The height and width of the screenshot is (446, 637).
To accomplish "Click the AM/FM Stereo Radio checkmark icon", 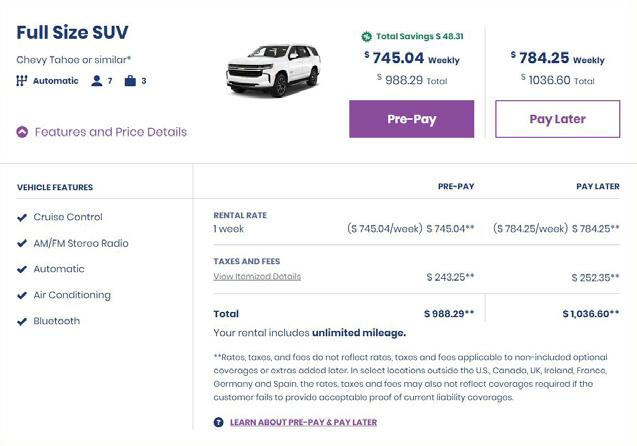I will [x=22, y=243].
